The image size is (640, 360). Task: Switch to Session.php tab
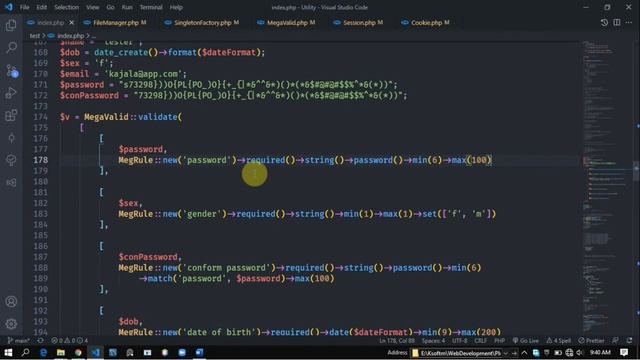click(x=358, y=22)
